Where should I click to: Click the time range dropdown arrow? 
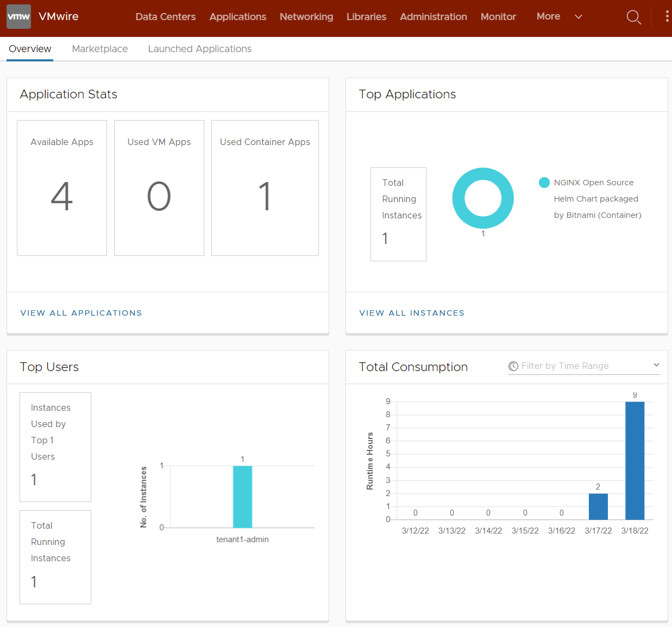(656, 365)
